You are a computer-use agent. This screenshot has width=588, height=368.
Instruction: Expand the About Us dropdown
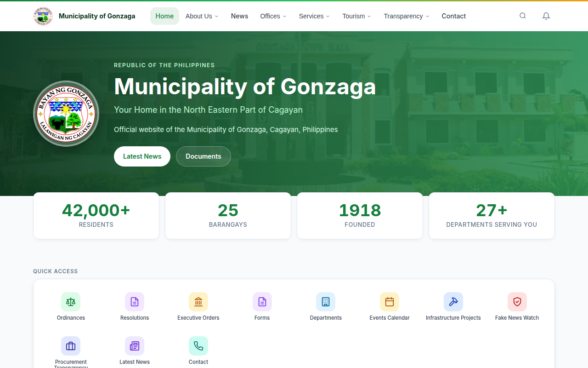point(202,16)
